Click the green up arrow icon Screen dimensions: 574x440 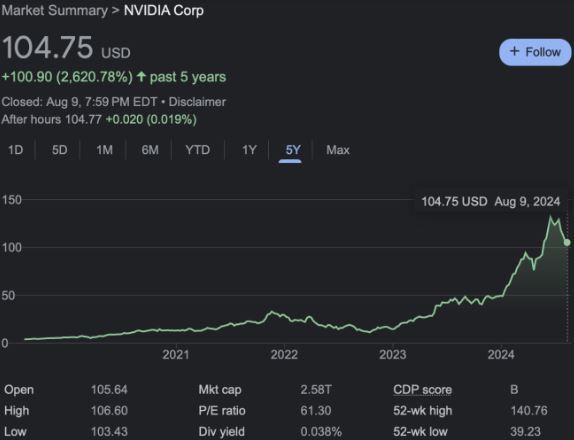[141, 77]
